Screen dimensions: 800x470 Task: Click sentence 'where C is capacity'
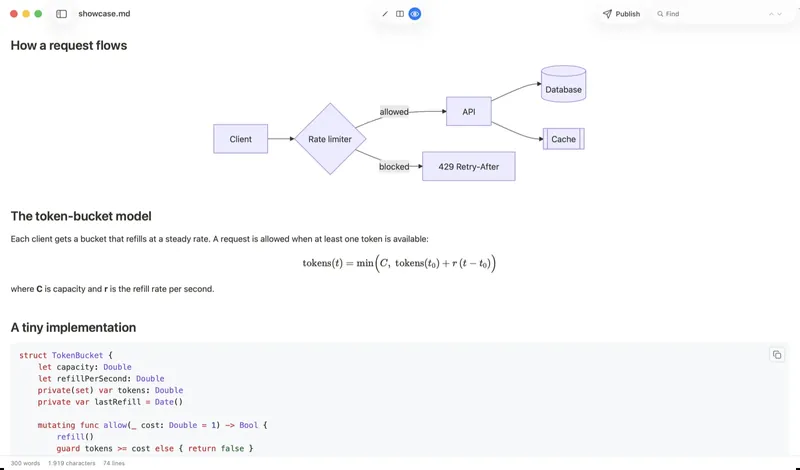point(112,289)
